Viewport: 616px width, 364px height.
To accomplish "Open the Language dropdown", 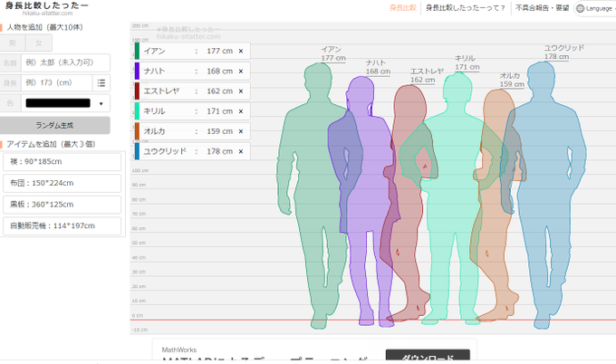I will [x=595, y=8].
